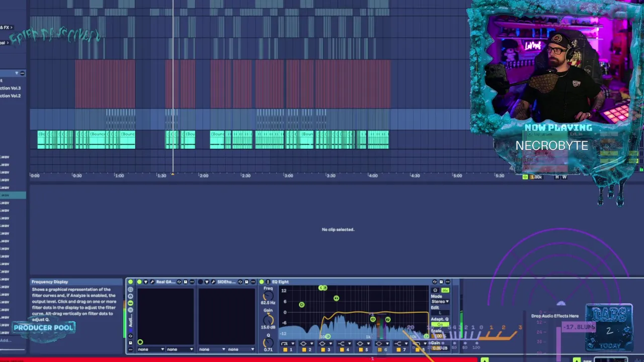Enable EQ Eight band 6
The width and height of the screenshot is (644, 362).
(x=380, y=350)
